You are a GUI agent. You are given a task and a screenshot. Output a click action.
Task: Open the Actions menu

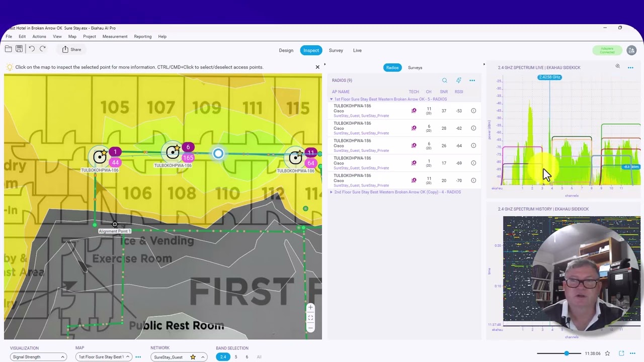[39, 36]
